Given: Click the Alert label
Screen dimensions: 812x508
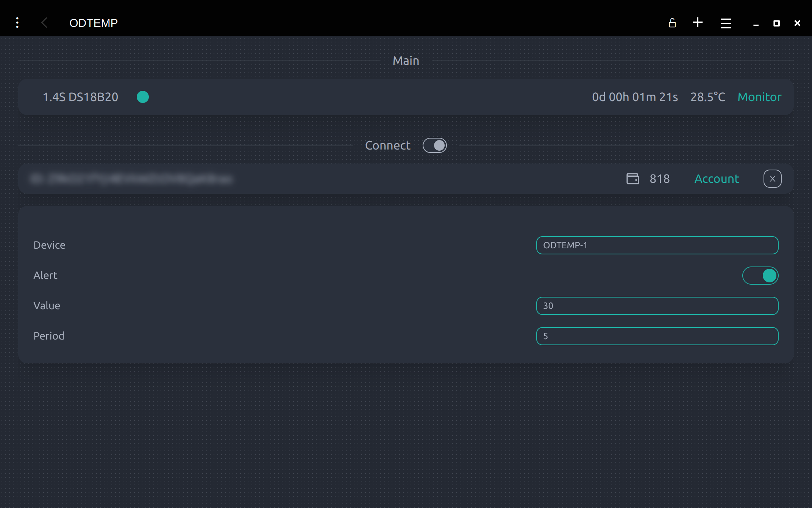Looking at the screenshot, I should (x=45, y=276).
